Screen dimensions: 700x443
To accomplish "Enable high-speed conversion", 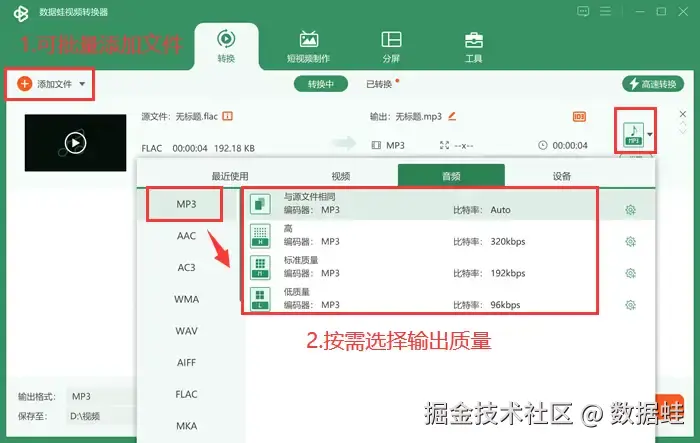I will [653, 84].
